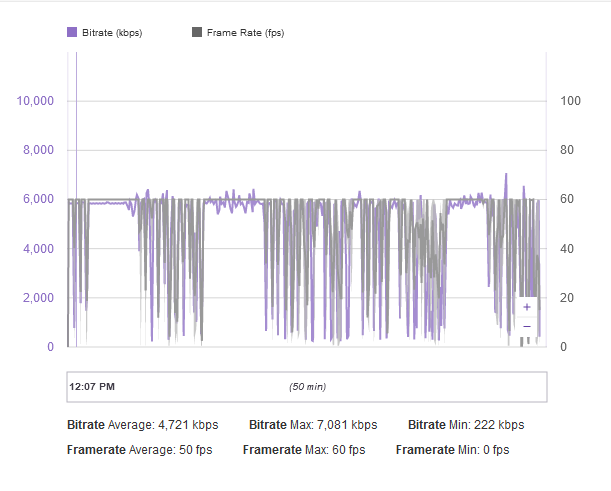Click the Bitrate Max 7,081 kbps stat
The height and width of the screenshot is (491, 611).
312,424
